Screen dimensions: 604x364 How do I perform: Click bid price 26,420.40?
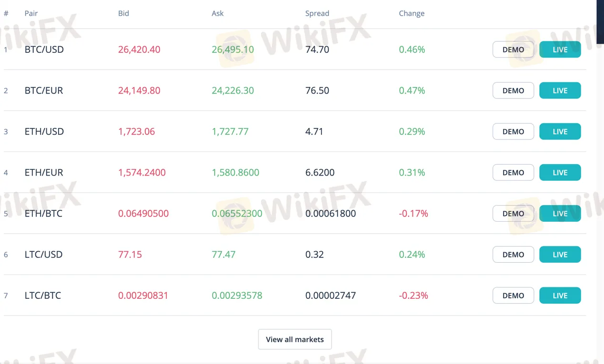[x=139, y=49]
